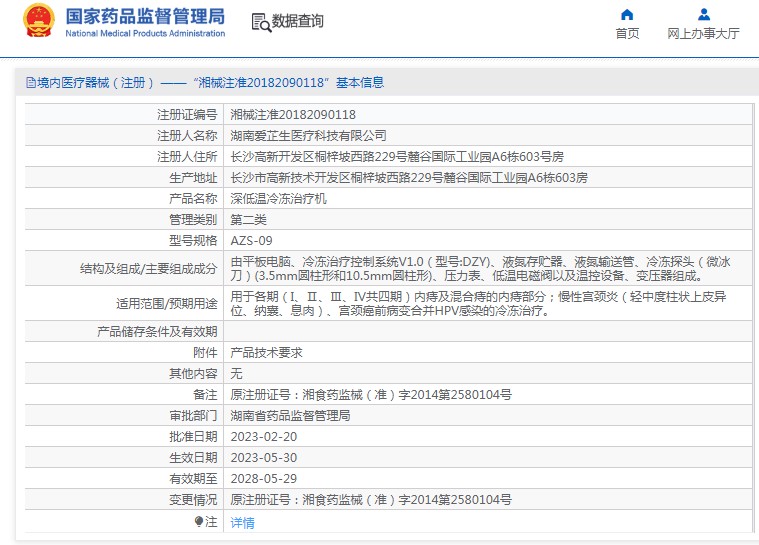Image resolution: width=759 pixels, height=545 pixels.
Task: Click the 产品储存条件及有效期 label
Action: 157,332
